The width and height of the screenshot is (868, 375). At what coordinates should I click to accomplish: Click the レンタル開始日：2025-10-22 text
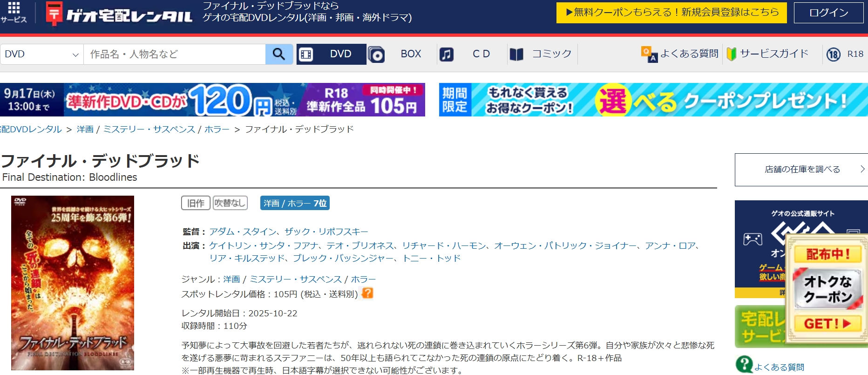click(x=239, y=313)
